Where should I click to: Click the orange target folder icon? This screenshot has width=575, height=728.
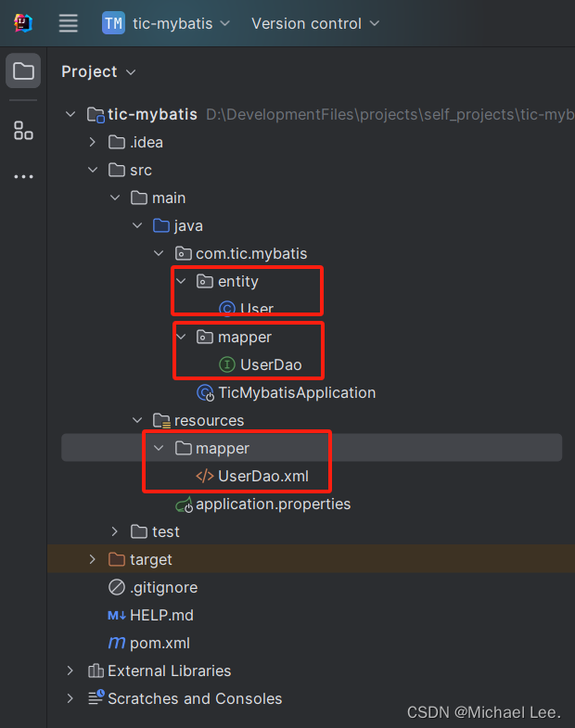pos(117,559)
